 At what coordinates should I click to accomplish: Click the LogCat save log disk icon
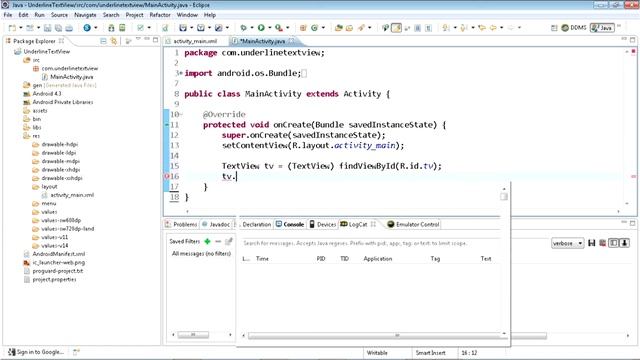click(591, 243)
